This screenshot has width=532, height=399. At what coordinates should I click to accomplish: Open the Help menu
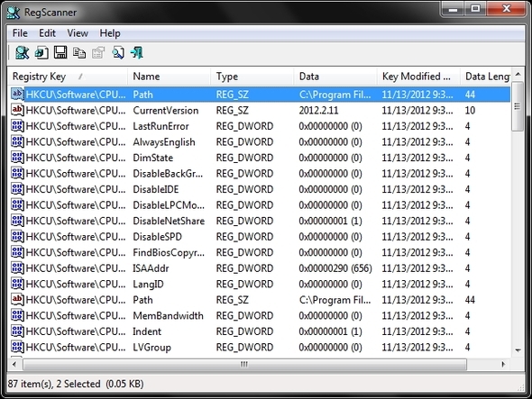(110, 33)
